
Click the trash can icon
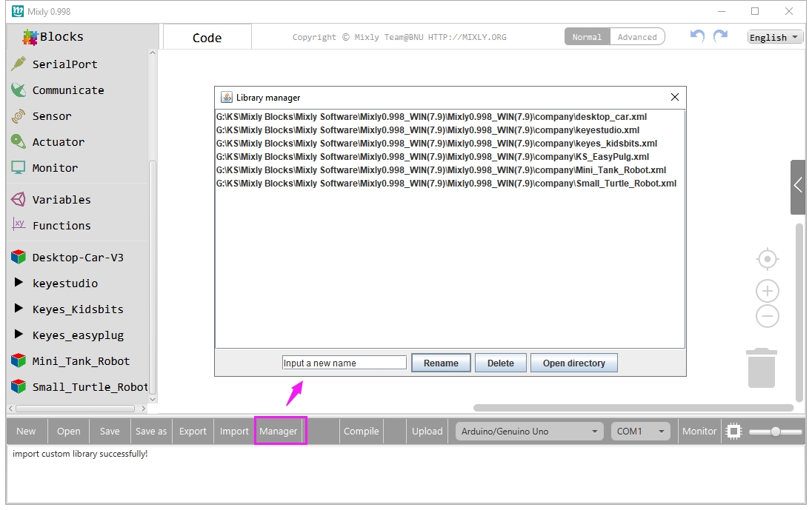tap(762, 368)
